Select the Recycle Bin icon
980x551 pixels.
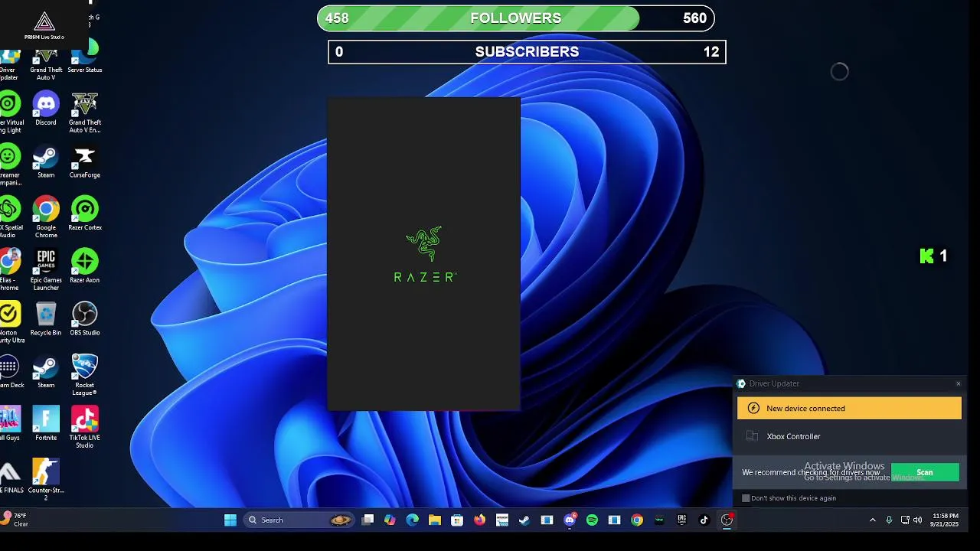[x=46, y=319]
